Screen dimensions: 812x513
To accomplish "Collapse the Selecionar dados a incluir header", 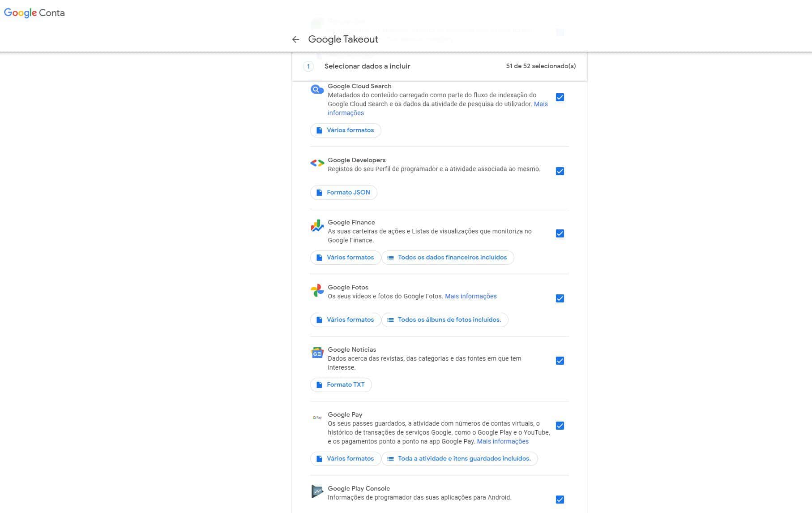I will coord(440,66).
